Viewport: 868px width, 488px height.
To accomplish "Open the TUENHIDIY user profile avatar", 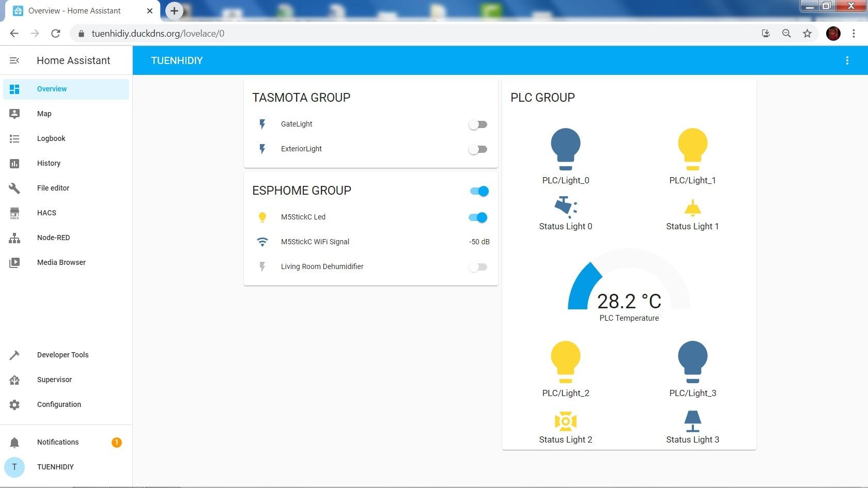I will (x=14, y=467).
